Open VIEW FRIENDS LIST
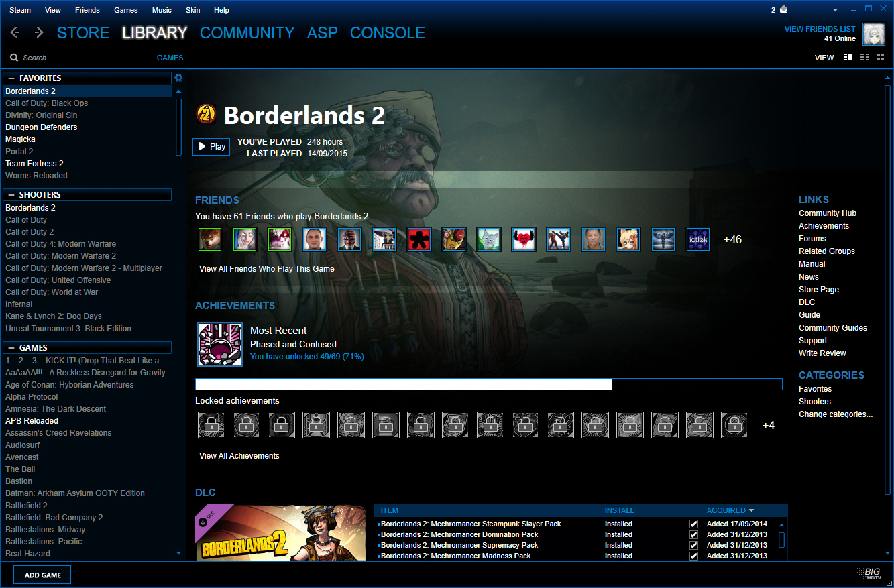The image size is (894, 588). point(820,29)
